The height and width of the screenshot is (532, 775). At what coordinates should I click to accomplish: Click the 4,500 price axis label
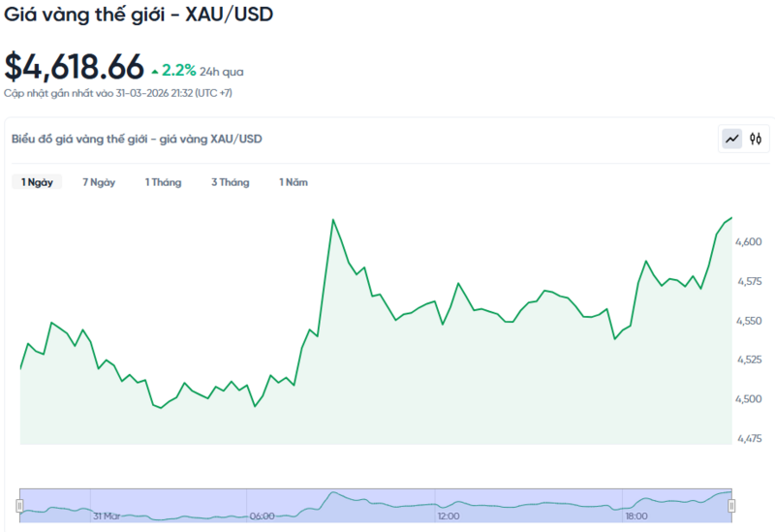click(x=749, y=399)
